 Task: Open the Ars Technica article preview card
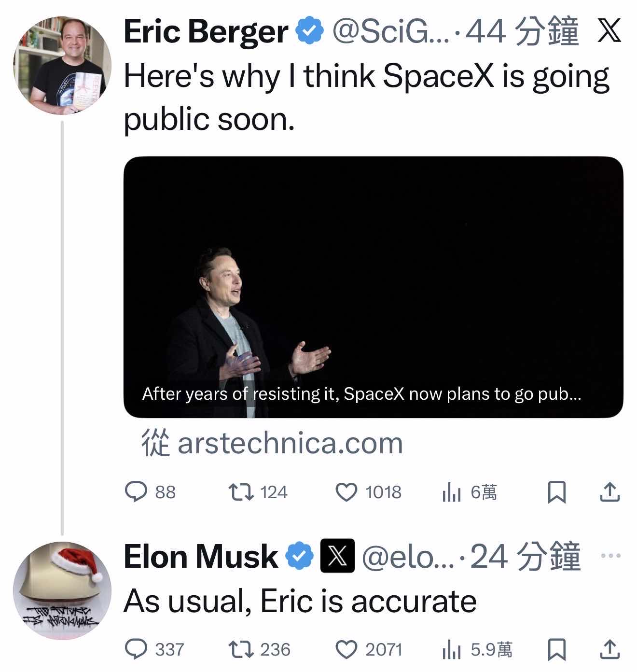[373, 287]
